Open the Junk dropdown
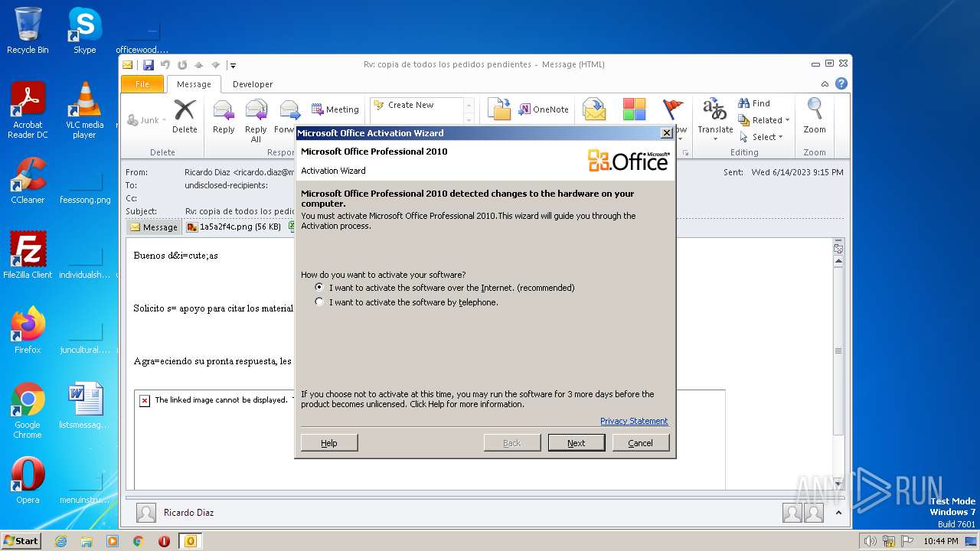This screenshot has width=980, height=551. pyautogui.click(x=146, y=120)
